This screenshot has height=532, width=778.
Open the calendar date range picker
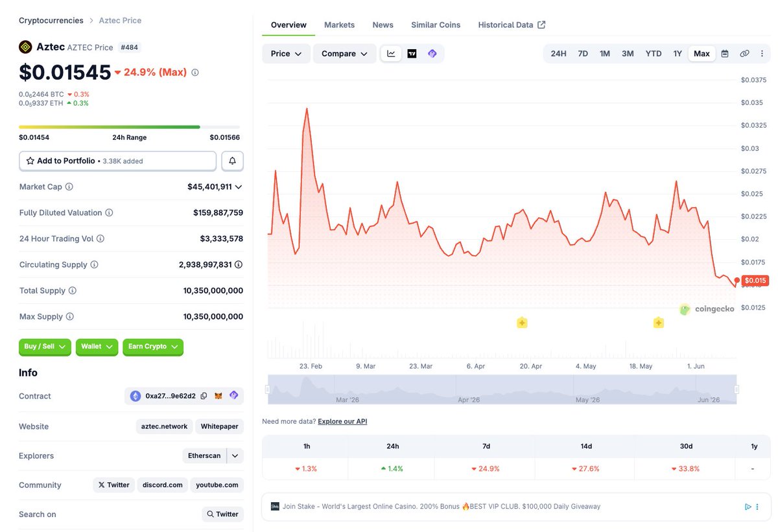pos(725,54)
